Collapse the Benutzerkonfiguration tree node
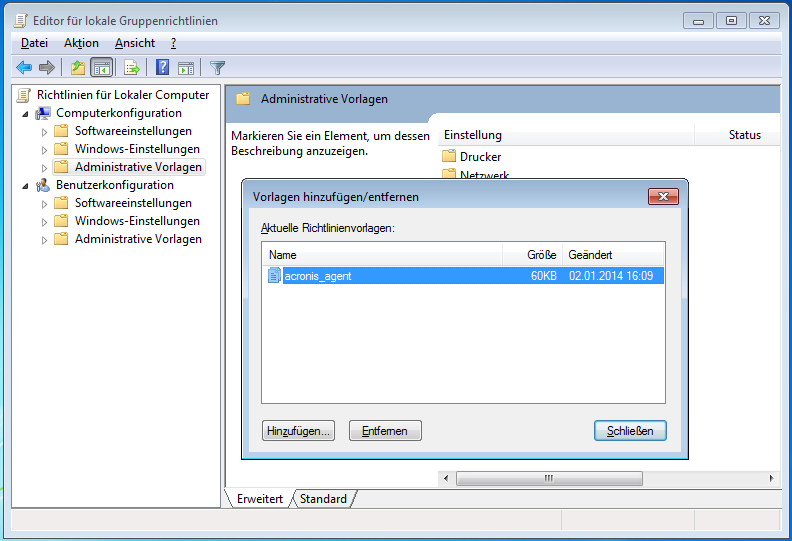This screenshot has height=541, width=792. click(x=26, y=185)
